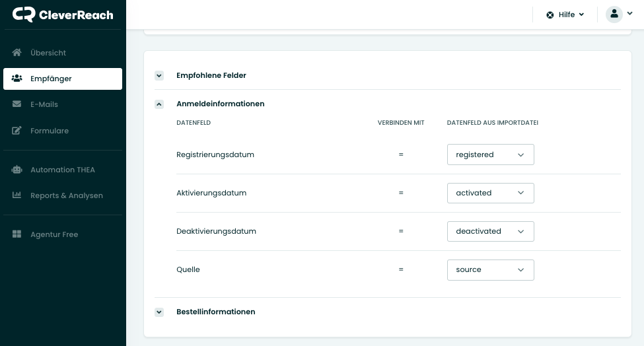Click the envelope icon beside E-Mails
This screenshot has width=644, height=346.
click(x=17, y=104)
